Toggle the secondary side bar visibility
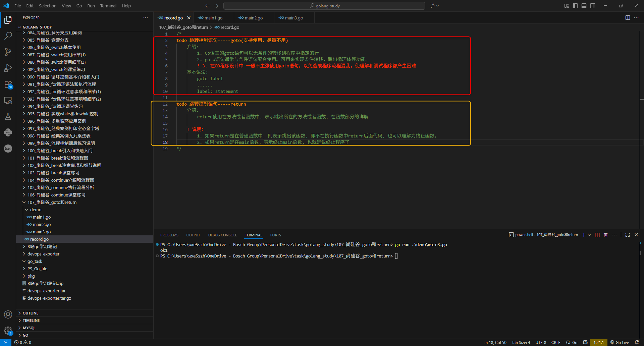The height and width of the screenshot is (346, 644). click(x=593, y=6)
